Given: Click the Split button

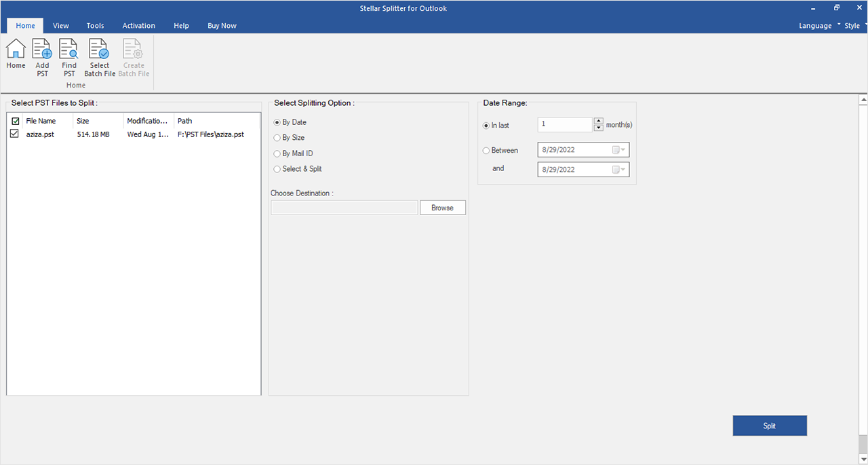Looking at the screenshot, I should point(770,426).
